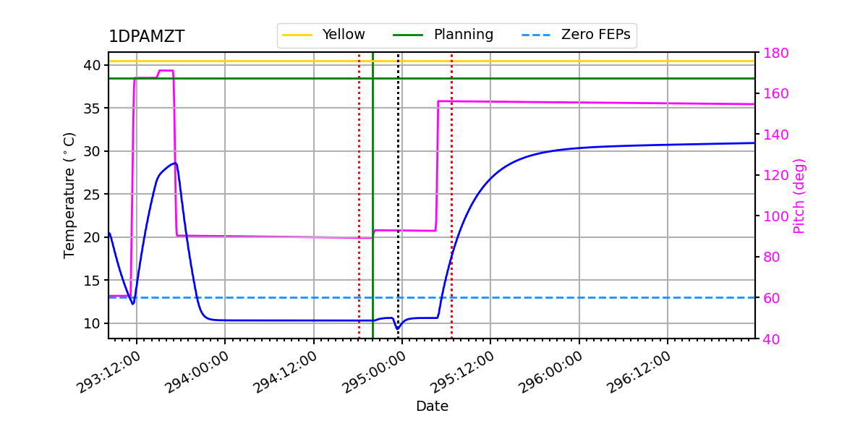This screenshot has height=434, width=868.
Task: Click the 180 pitch axis tick label
Action: [x=773, y=53]
